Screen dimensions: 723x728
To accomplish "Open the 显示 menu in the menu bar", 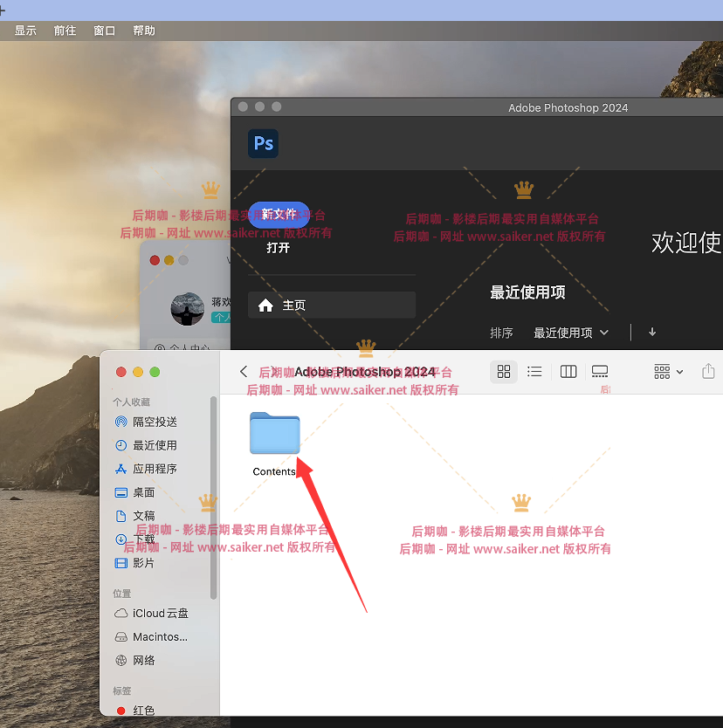I will click(x=25, y=31).
